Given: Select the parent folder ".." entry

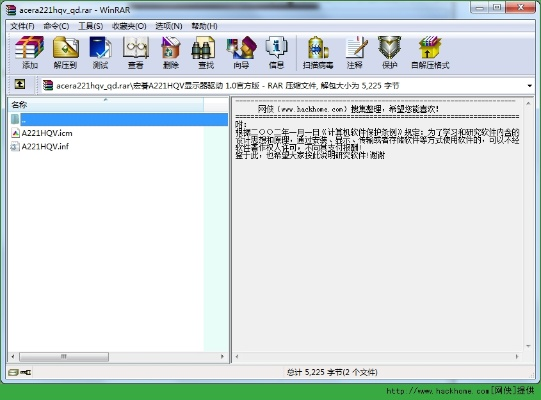Looking at the screenshot, I should [x=118, y=119].
